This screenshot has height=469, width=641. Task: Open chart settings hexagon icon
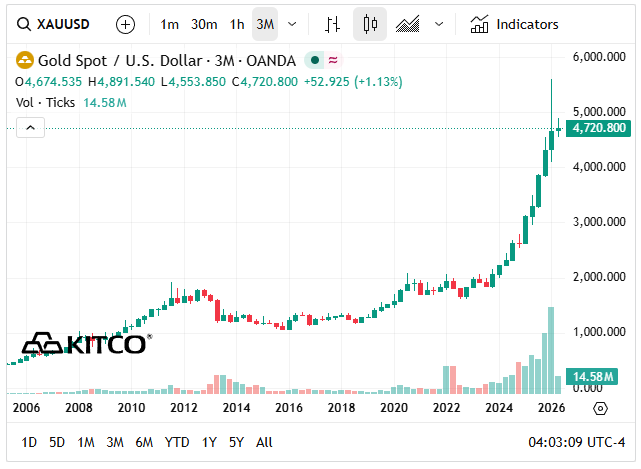click(x=600, y=408)
